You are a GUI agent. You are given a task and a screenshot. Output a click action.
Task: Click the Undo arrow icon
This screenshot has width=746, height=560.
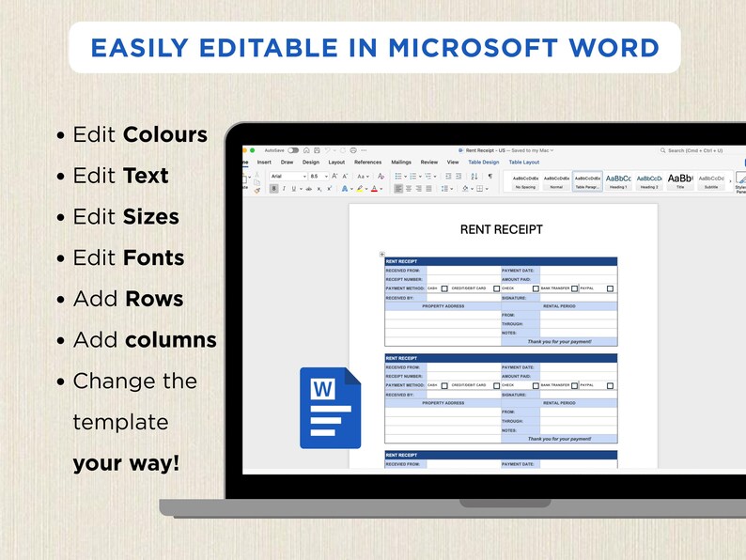tap(327, 150)
